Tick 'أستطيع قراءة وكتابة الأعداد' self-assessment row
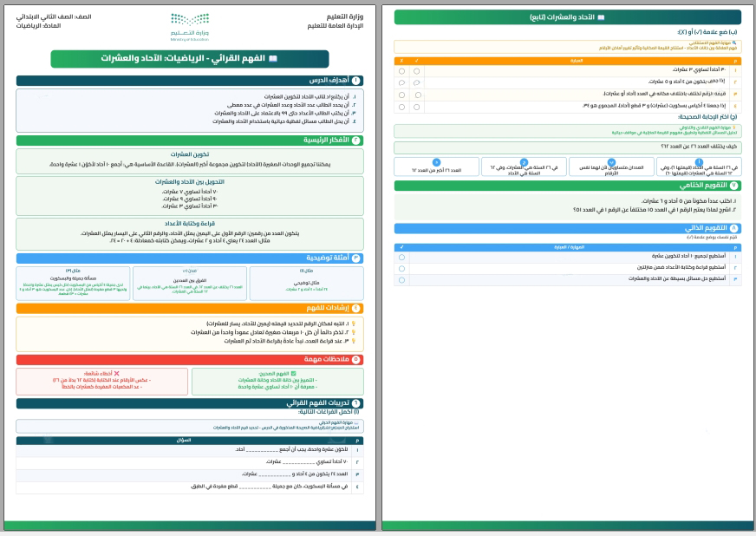 tap(401, 269)
